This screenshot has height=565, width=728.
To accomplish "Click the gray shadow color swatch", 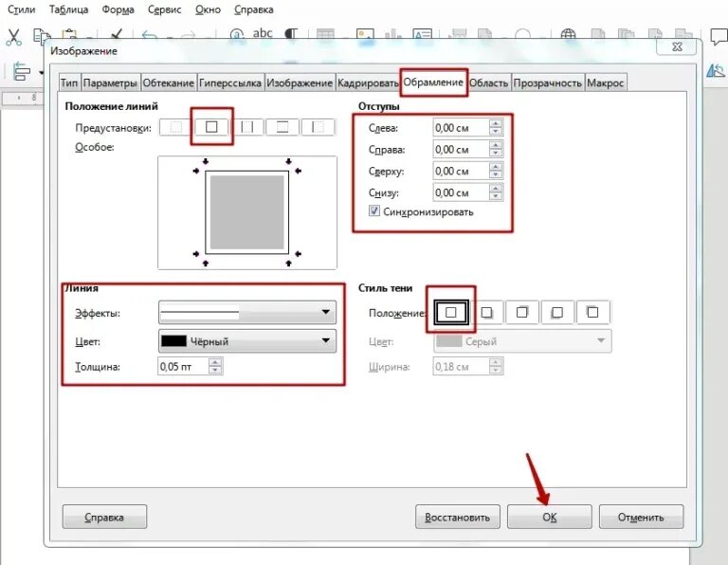I will pos(449,341).
